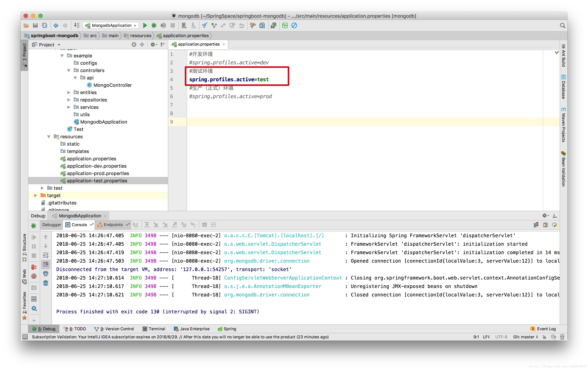Clear console with the trash icon
This screenshot has width=588, height=370.
coord(46,283)
